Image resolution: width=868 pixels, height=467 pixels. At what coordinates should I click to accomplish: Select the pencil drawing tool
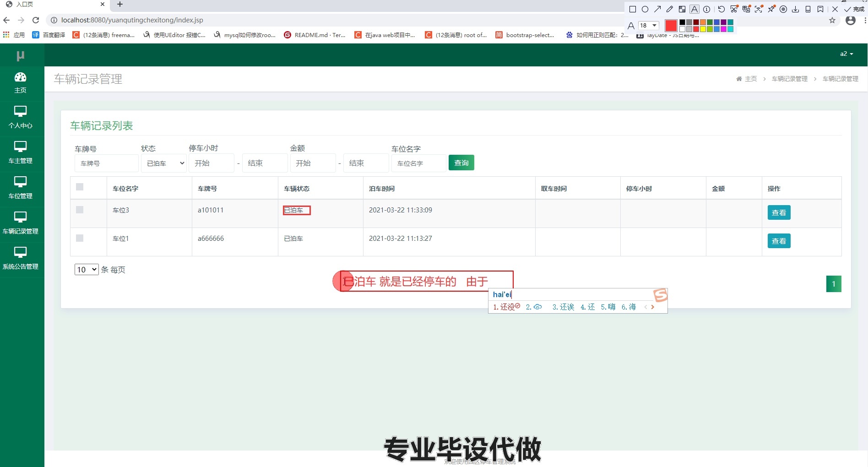point(670,9)
